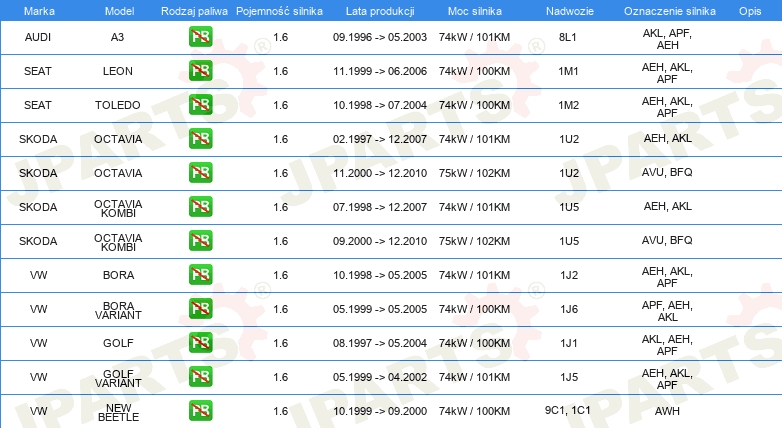The width and height of the screenshot is (782, 428).
Task: Click the BORA VARIANT model cell
Action: 118,310
